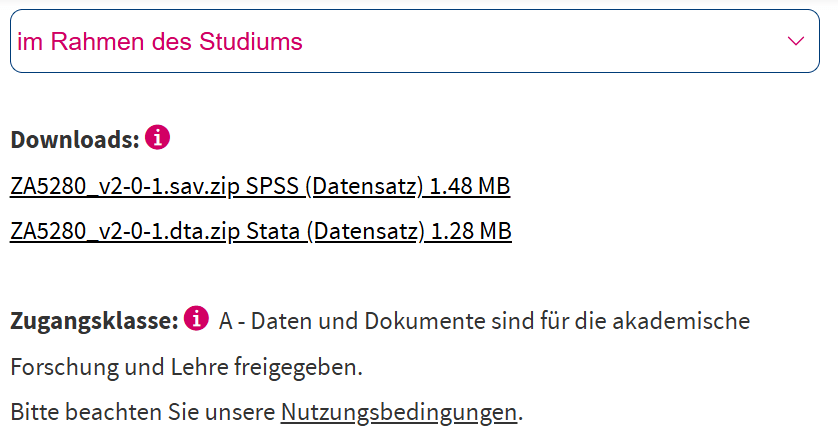
Task: Open the "im Rahmen des Studiums" dropdown
Action: [414, 41]
